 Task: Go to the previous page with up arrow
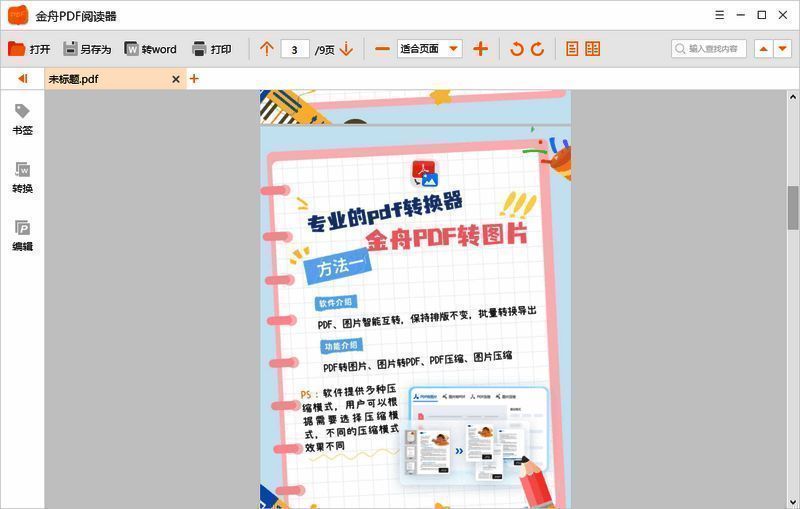(x=266, y=49)
